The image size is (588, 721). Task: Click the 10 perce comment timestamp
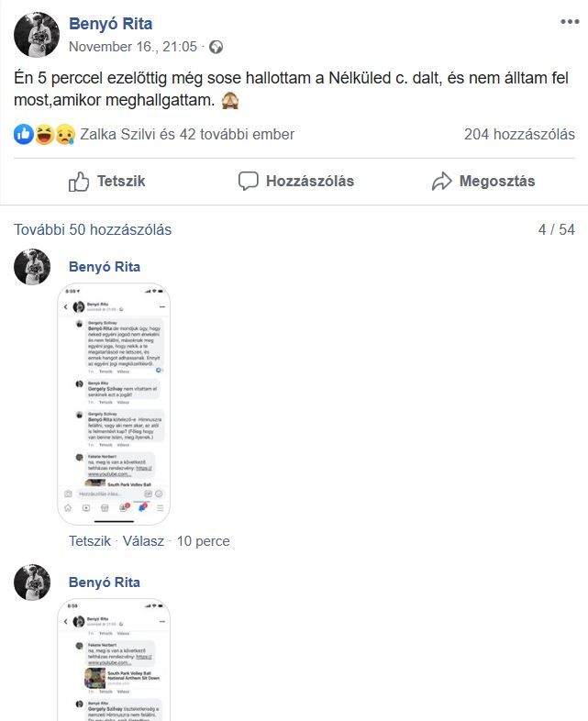204,541
